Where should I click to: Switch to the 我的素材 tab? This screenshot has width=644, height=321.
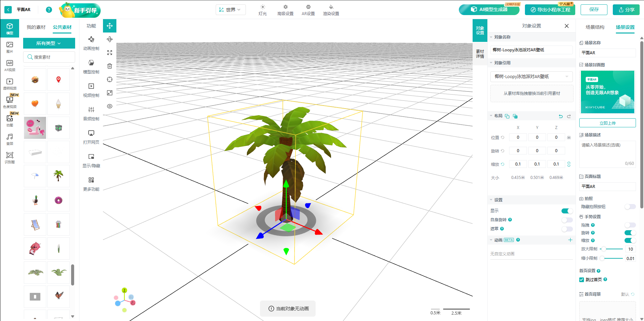click(36, 27)
